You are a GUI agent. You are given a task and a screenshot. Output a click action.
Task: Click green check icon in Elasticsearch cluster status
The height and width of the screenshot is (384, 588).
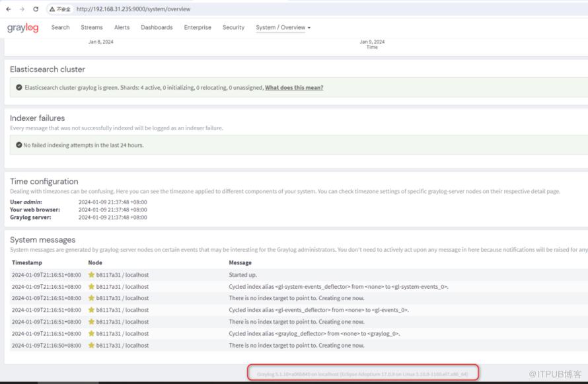(19, 87)
